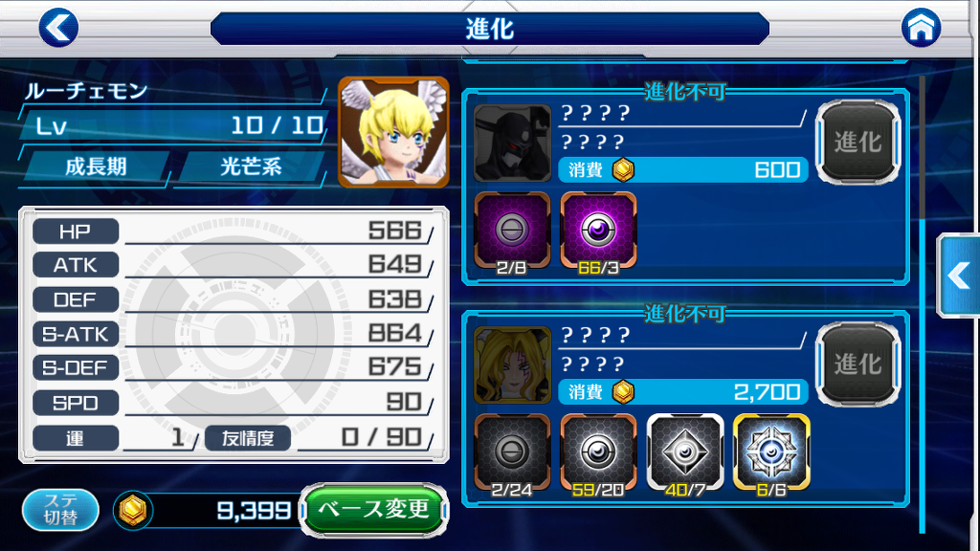Screen dimensions: 980x551
Task: Select the 成長期 stage label
Action: click(96, 166)
